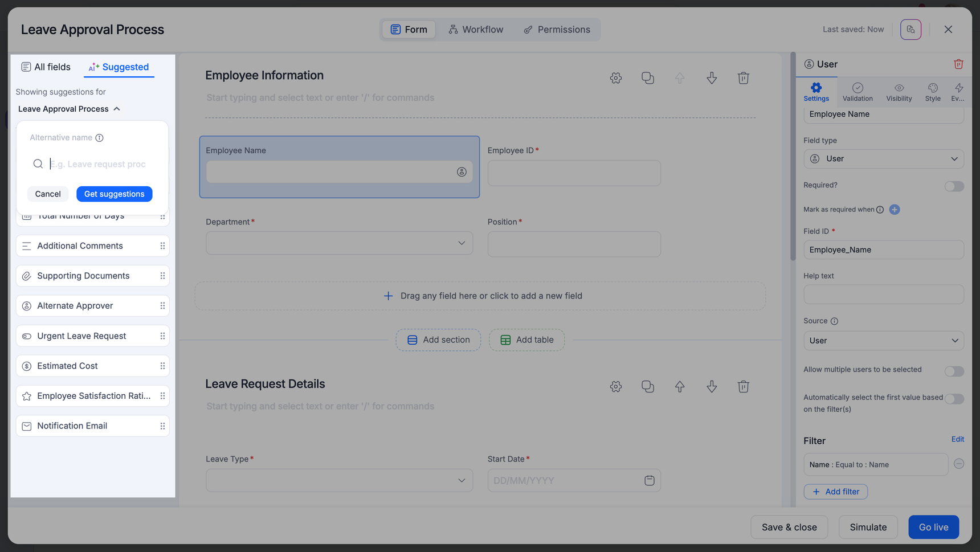Image resolution: width=980 pixels, height=552 pixels.
Task: Open the Validation tab
Action: click(857, 92)
